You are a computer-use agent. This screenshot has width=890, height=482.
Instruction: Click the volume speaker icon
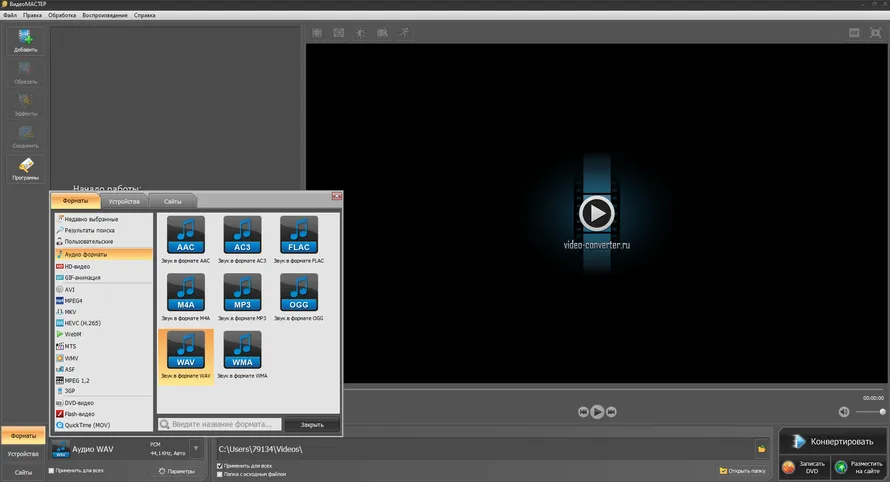coord(843,412)
